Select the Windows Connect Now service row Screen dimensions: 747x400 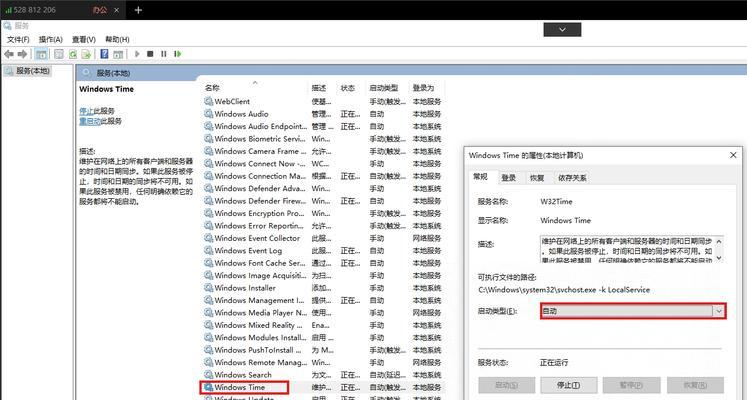pos(323,163)
